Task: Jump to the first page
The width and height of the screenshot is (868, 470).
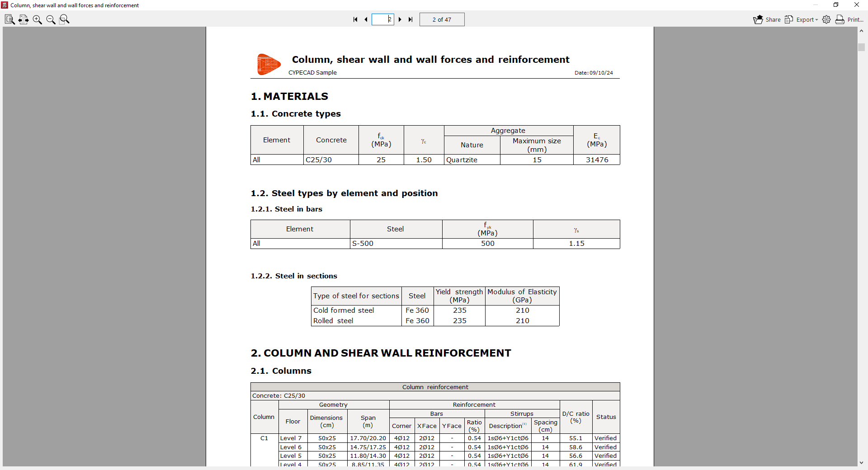Action: [x=355, y=19]
